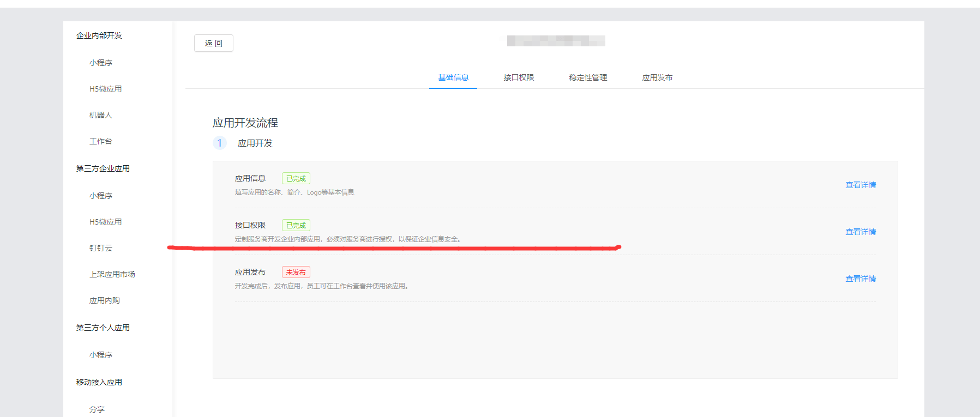Click 查看详情 in the 应用发布 row
Viewport: 980px width, 417px height.
coord(860,279)
